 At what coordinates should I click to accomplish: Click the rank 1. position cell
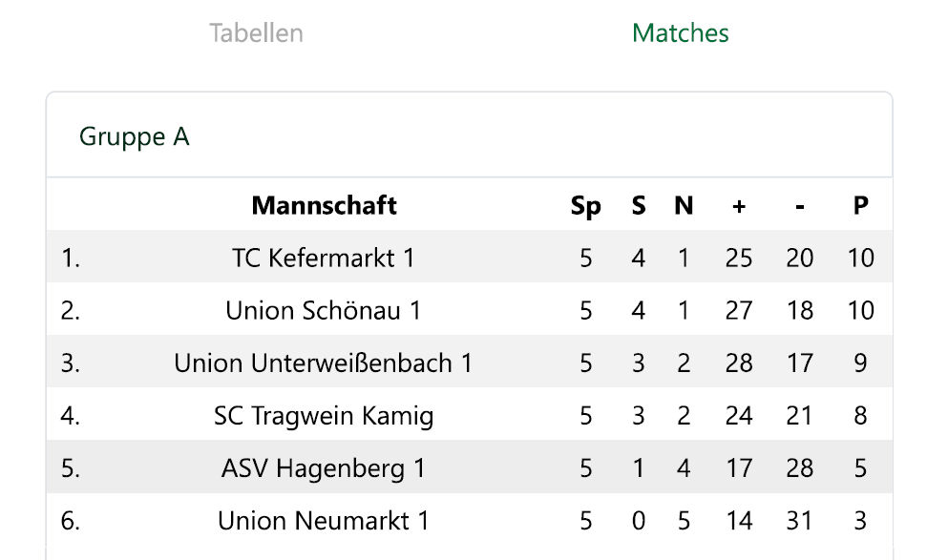(71, 259)
